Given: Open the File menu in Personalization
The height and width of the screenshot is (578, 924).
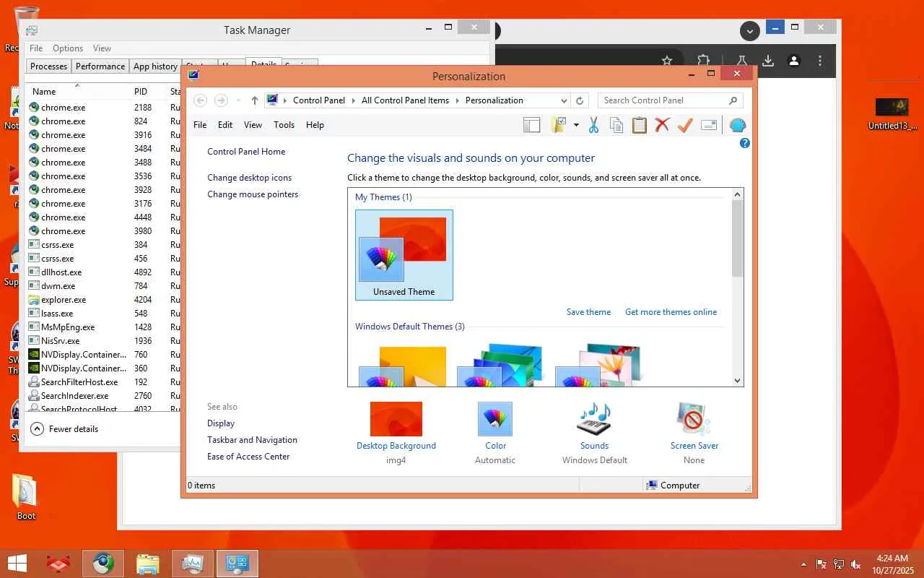Looking at the screenshot, I should pos(200,125).
